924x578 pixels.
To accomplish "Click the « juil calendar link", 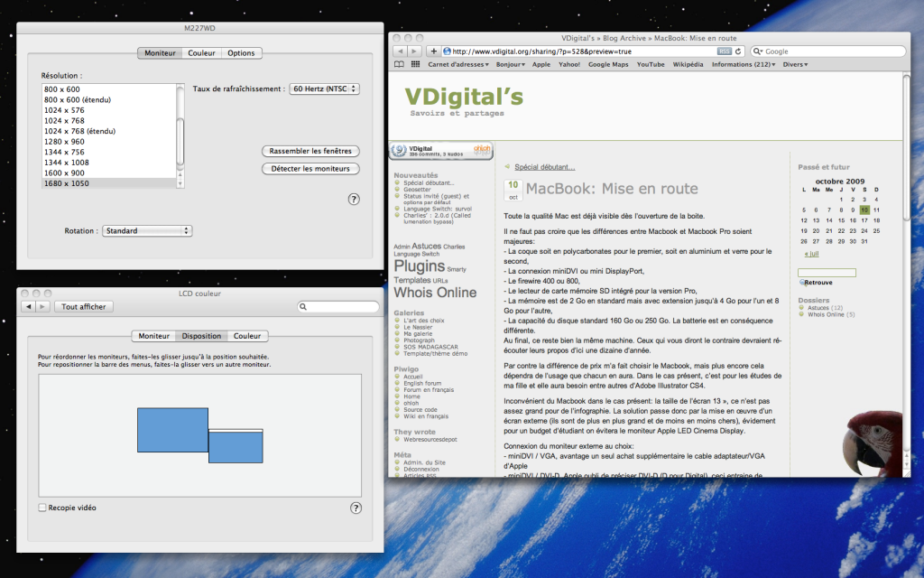I will (x=811, y=254).
